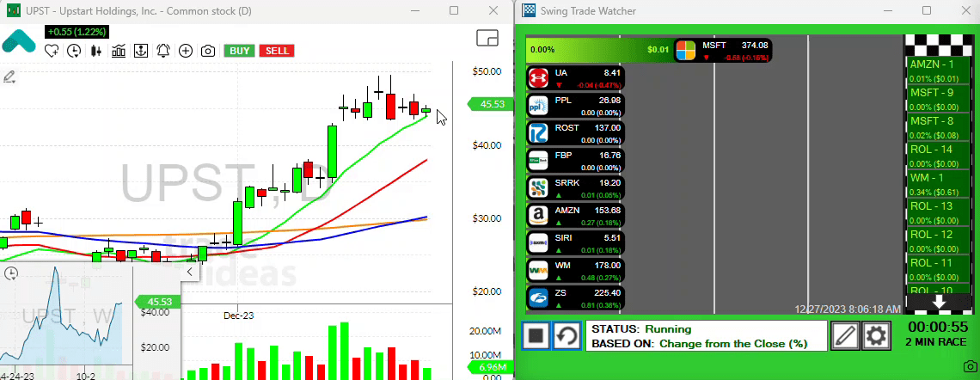Click the 6.96M volume label
The height and width of the screenshot is (380, 980).
point(490,367)
